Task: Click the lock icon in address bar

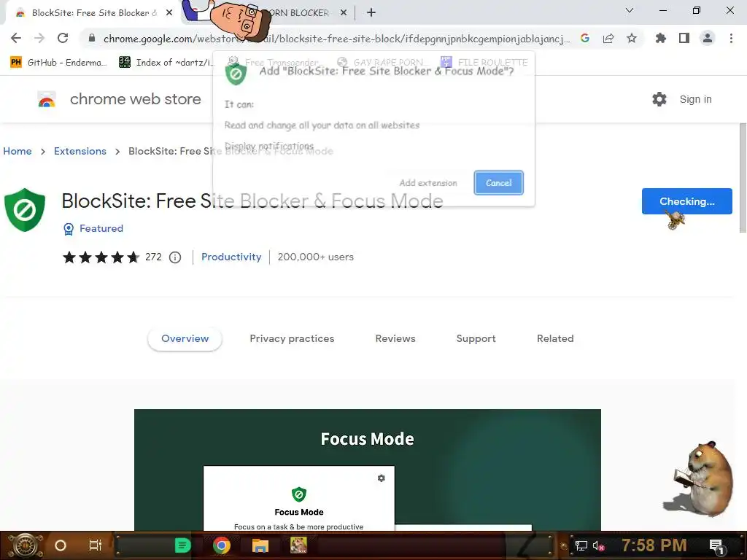Action: coord(92,39)
